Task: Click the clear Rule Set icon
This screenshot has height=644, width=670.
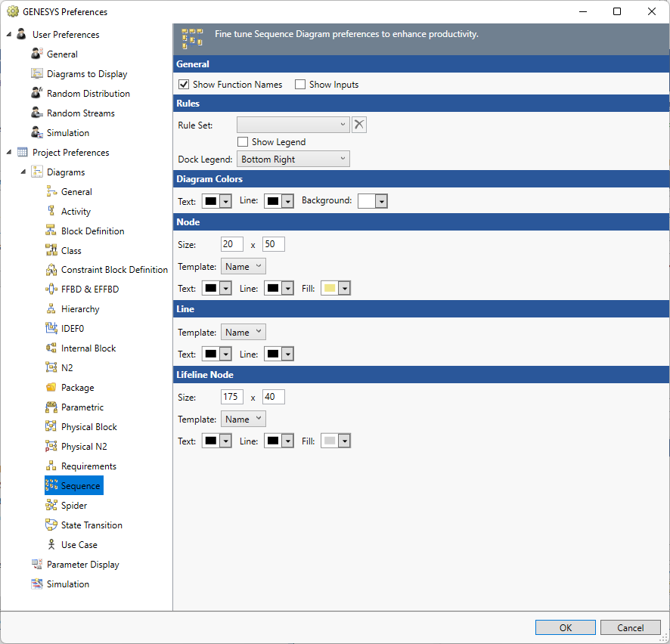Action: [358, 124]
